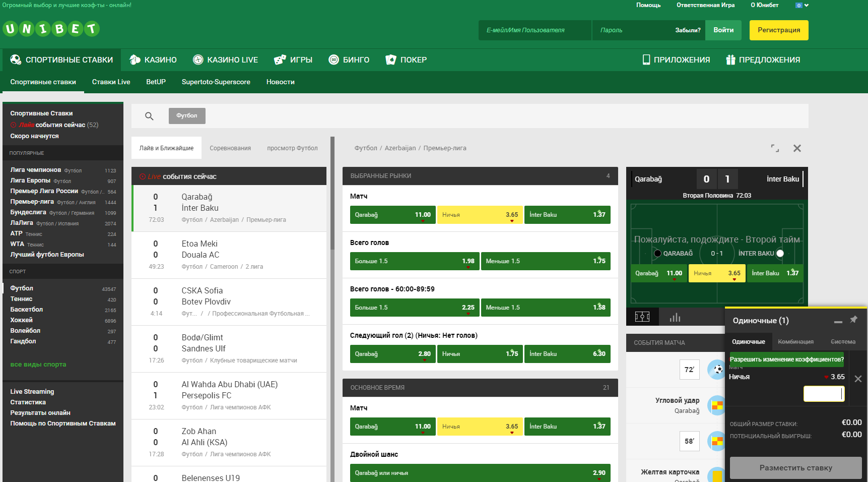Screen dimensions: 868x482
Task: Open the Спортивные ставки main tab
Action: pyautogui.click(x=61, y=59)
